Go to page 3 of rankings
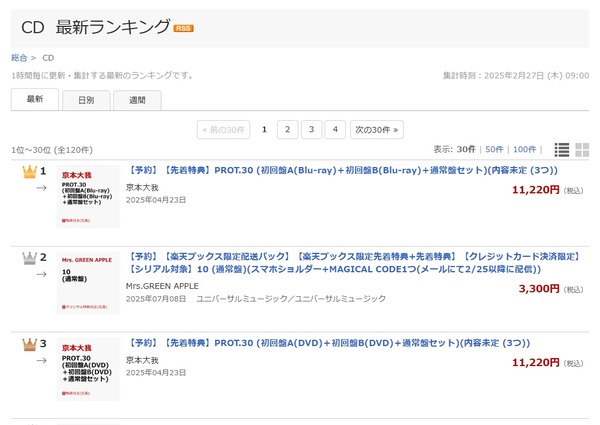This screenshot has width=600, height=425. (x=311, y=129)
